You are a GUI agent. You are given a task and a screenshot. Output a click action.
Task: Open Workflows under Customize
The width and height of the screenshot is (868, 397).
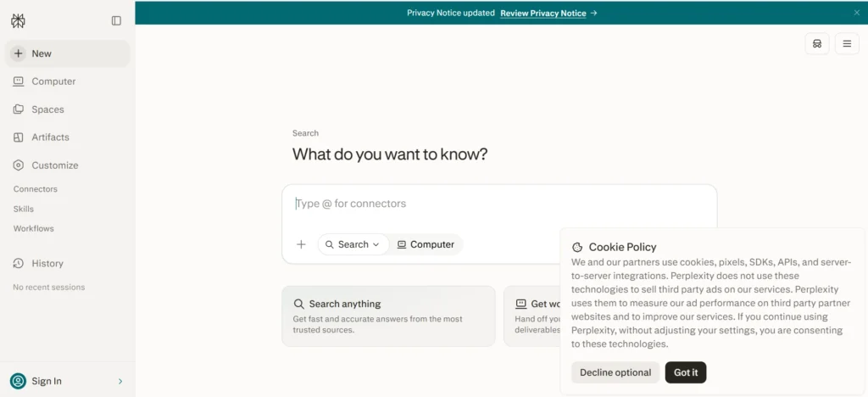(x=34, y=228)
